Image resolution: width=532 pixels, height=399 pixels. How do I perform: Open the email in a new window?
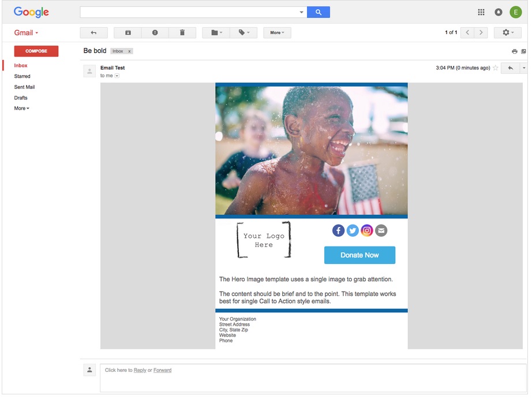tap(523, 51)
